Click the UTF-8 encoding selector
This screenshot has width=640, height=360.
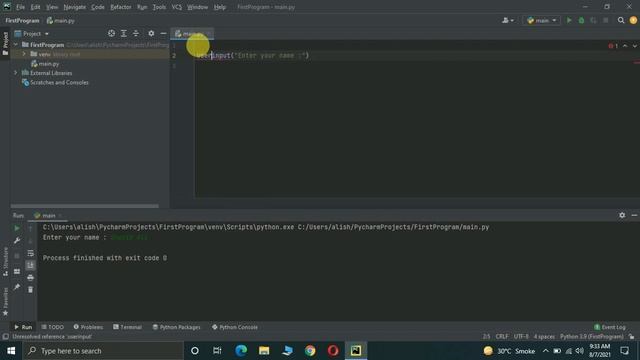pyautogui.click(x=521, y=337)
